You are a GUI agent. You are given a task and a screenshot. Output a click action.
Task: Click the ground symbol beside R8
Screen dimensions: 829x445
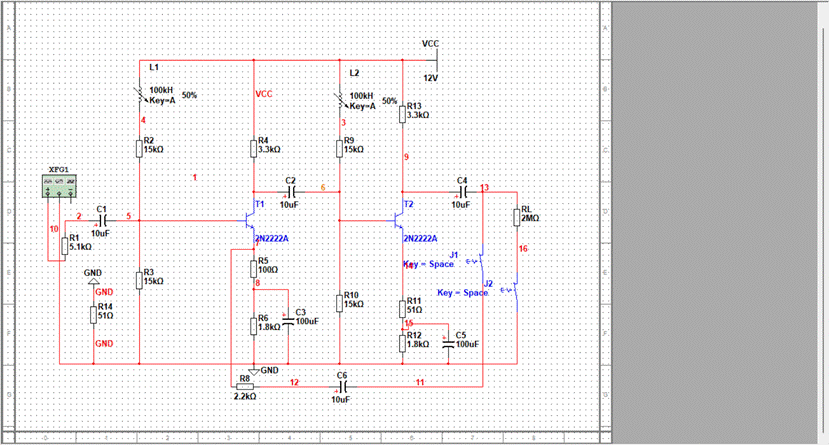(x=254, y=371)
